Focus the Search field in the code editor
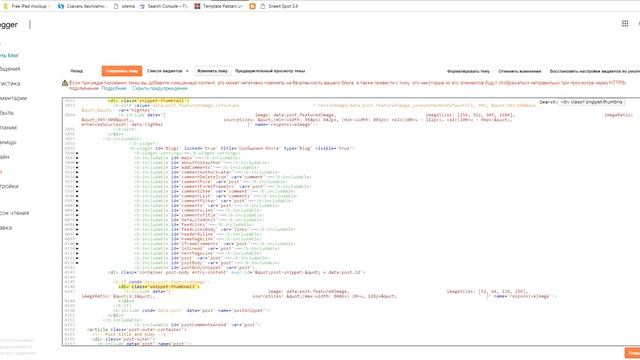This screenshot has width=640, height=360. pos(591,102)
